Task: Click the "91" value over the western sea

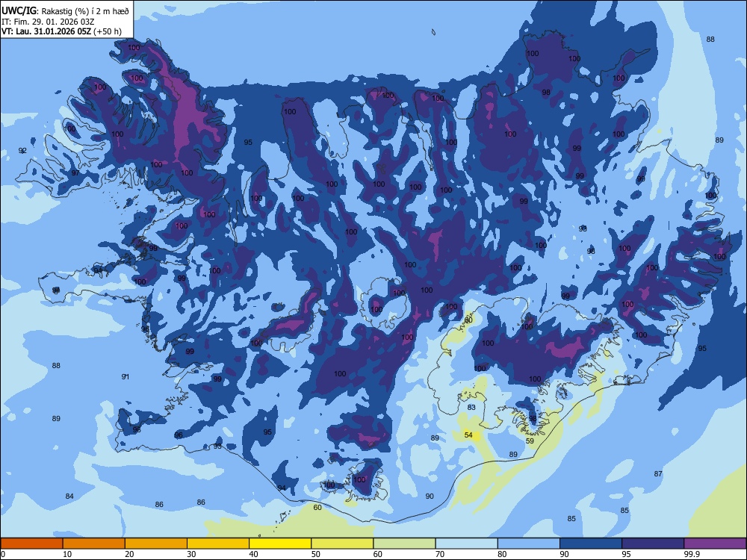Action: [x=125, y=376]
